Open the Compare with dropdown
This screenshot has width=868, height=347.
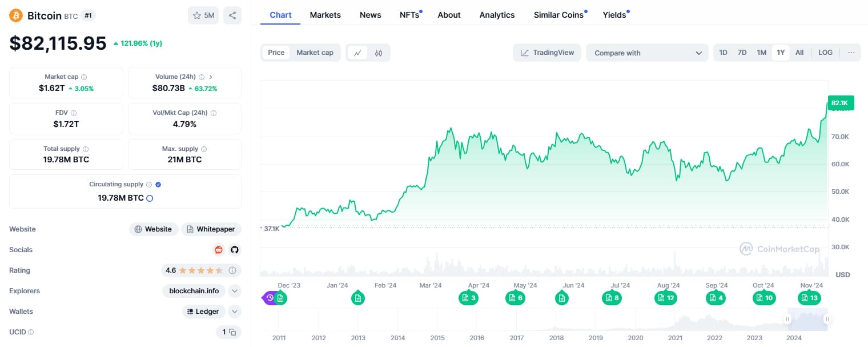tap(648, 53)
